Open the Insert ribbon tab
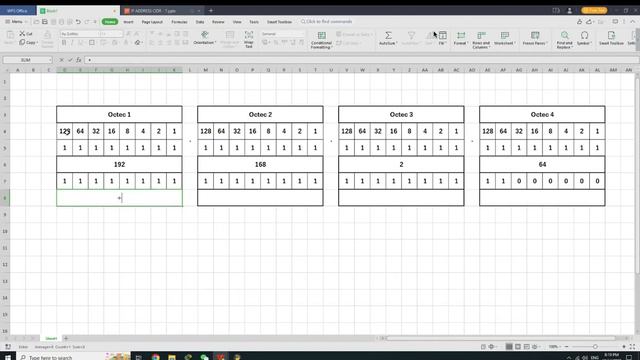This screenshot has width=640, height=360. [x=128, y=22]
